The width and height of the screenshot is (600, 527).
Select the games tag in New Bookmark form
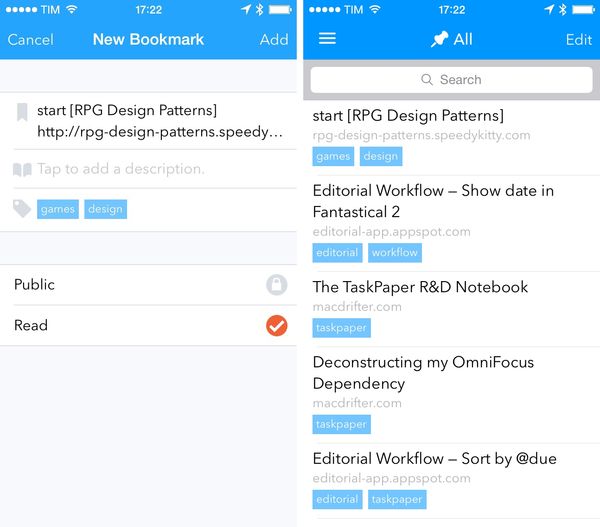point(58,209)
